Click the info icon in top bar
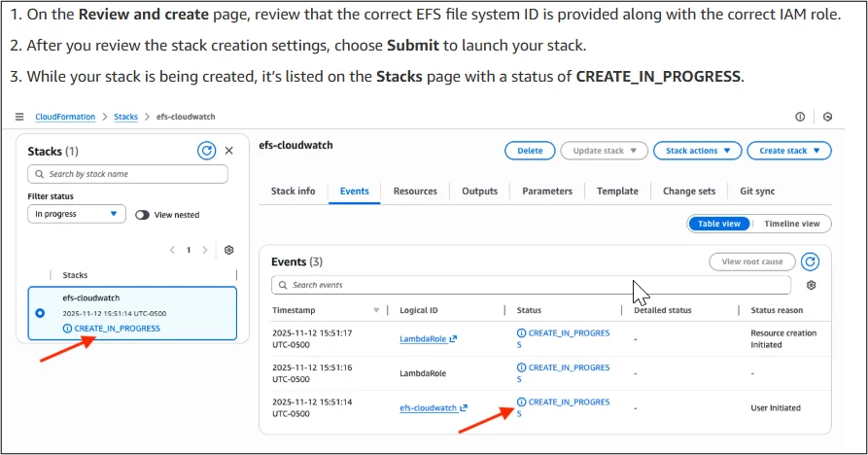868x455 pixels. pyautogui.click(x=800, y=117)
